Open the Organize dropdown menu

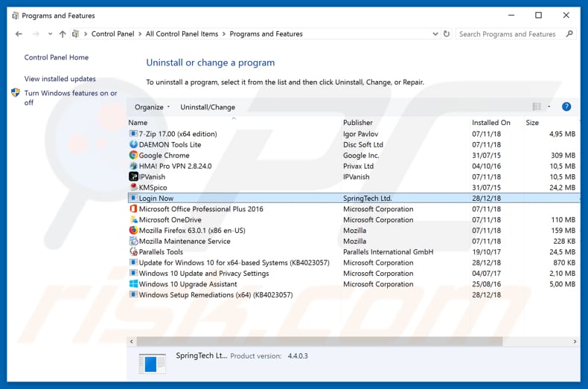pyautogui.click(x=153, y=107)
